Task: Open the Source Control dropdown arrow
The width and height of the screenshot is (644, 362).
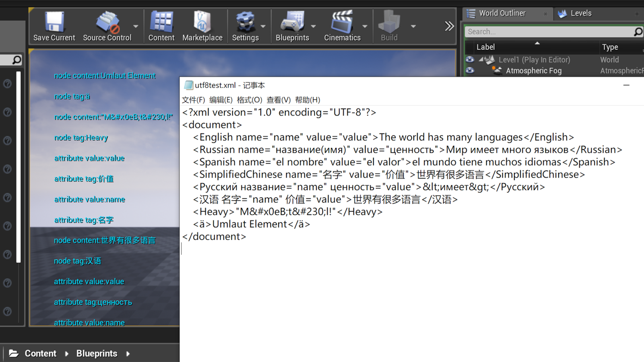Action: tap(136, 26)
